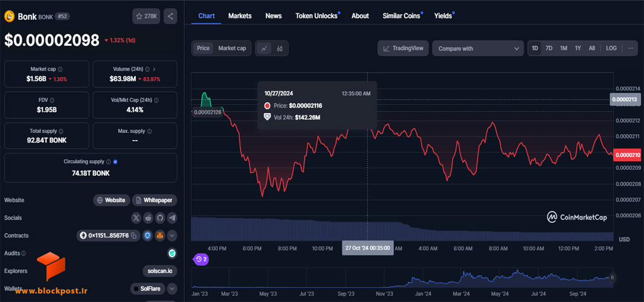The height and width of the screenshot is (302, 644).
Task: Click the verified circulating supply badge
Action: coord(115,162)
